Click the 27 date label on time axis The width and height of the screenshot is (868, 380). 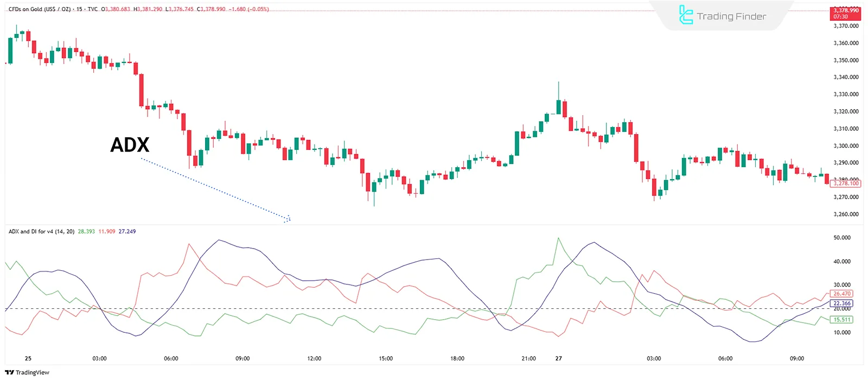point(558,359)
